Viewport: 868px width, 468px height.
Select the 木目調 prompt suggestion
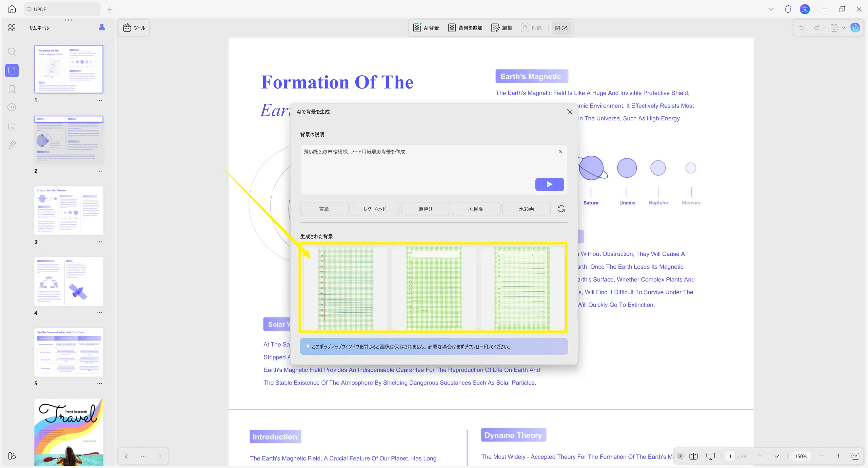(476, 209)
